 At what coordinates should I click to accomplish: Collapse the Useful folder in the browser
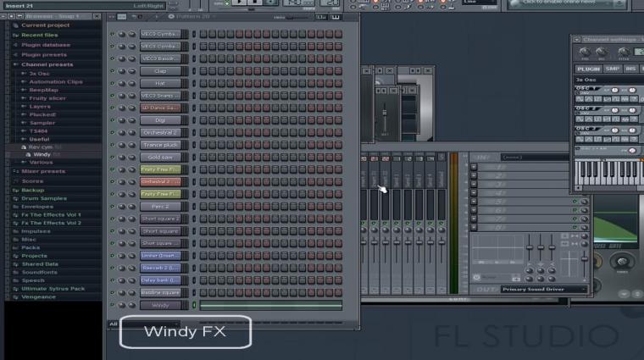pyautogui.click(x=24, y=140)
